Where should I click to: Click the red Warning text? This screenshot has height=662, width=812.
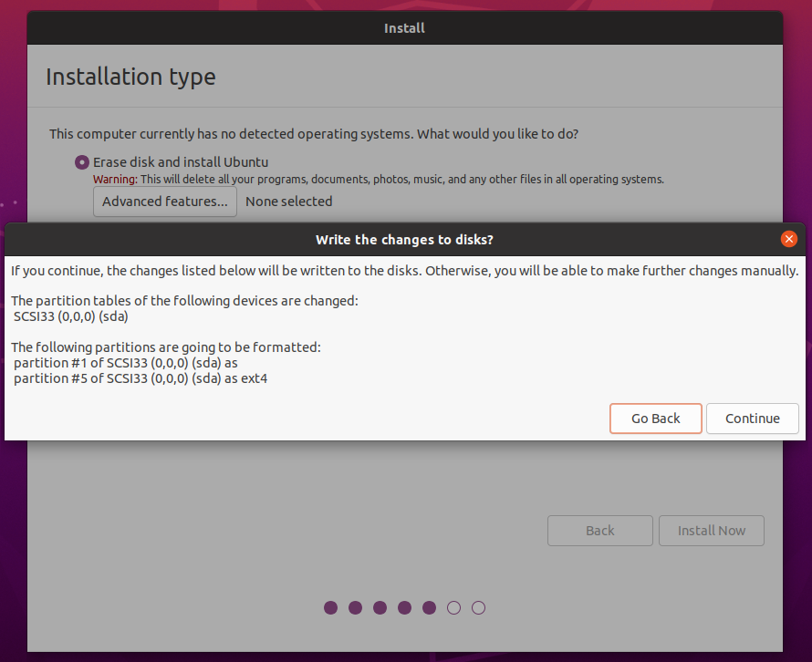tap(115, 180)
